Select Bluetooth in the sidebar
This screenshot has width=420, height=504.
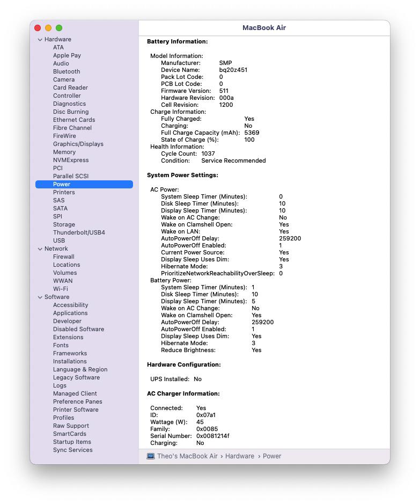(x=67, y=72)
